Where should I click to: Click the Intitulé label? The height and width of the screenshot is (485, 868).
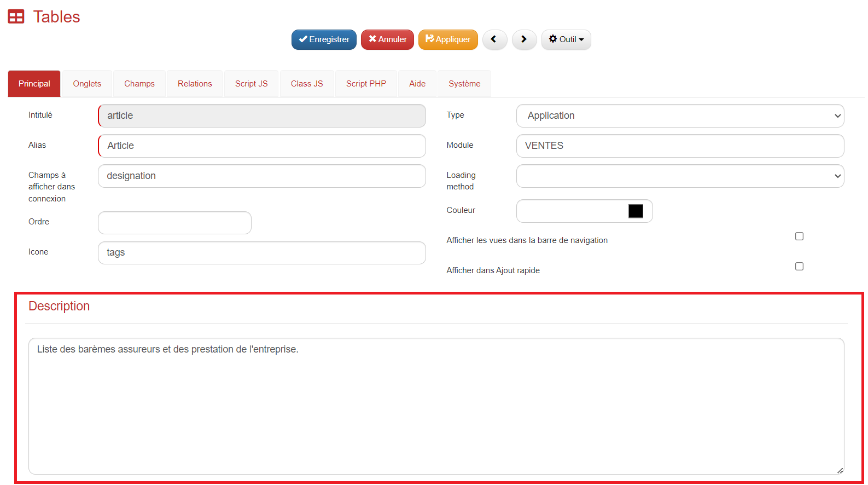click(40, 115)
